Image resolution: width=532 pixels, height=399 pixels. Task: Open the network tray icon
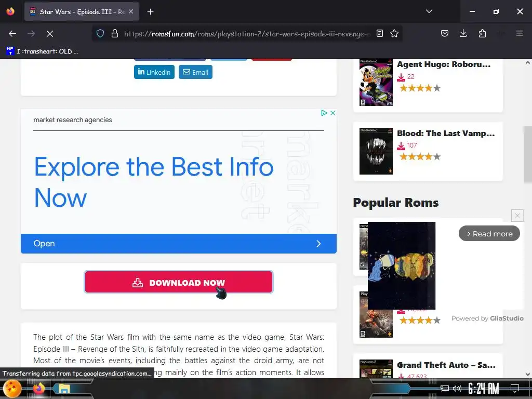coord(445,389)
